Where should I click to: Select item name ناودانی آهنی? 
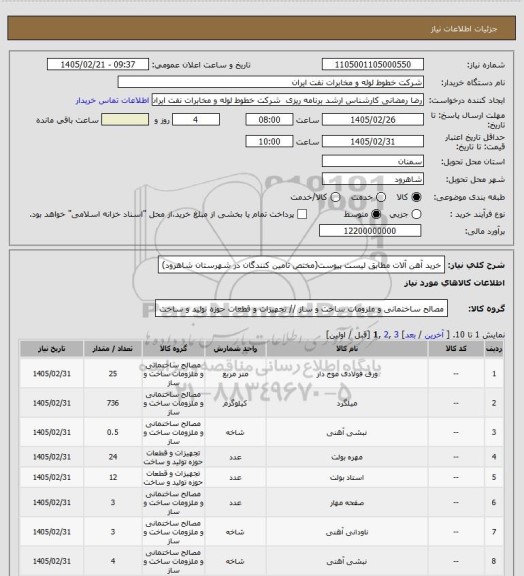coord(347,532)
